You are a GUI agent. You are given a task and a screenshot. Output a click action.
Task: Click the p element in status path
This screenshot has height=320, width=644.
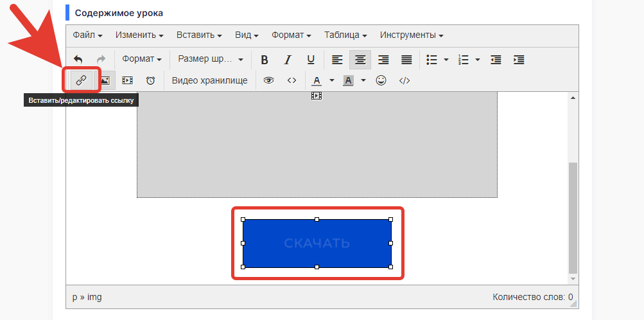74,298
